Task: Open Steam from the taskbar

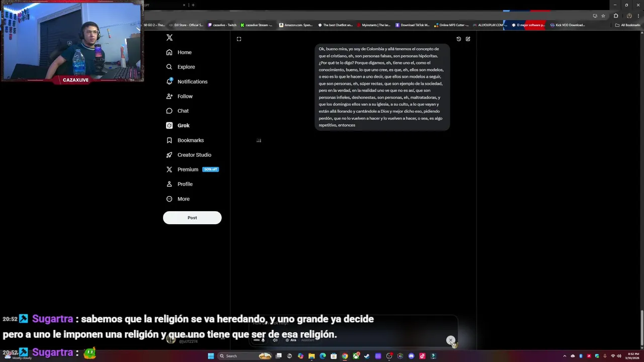Action: click(367, 356)
